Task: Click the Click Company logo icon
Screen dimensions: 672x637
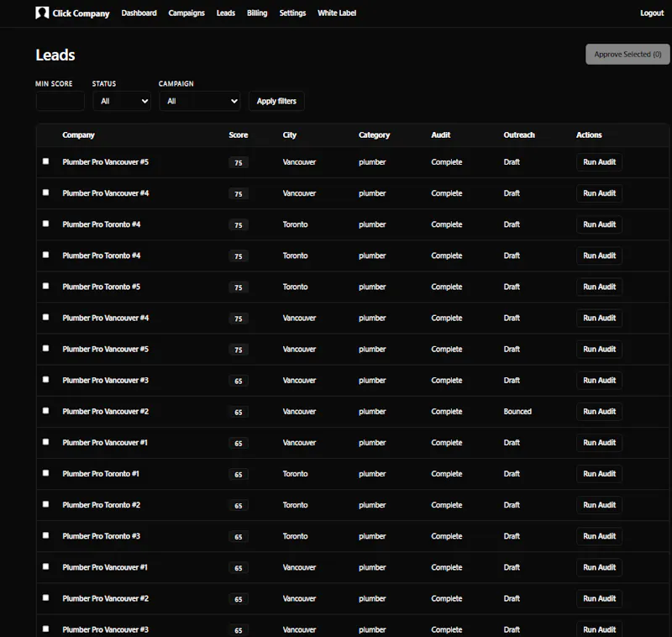Action: click(x=42, y=13)
